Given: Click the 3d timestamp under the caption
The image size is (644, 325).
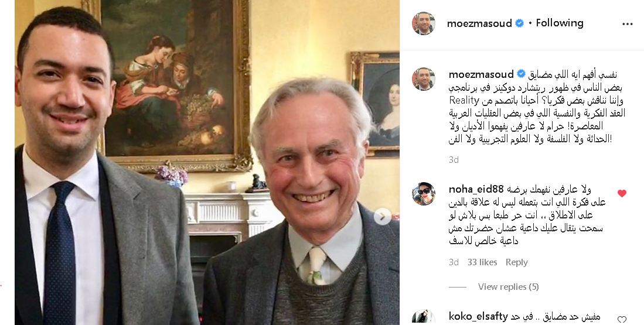Looking at the screenshot, I should [x=454, y=160].
